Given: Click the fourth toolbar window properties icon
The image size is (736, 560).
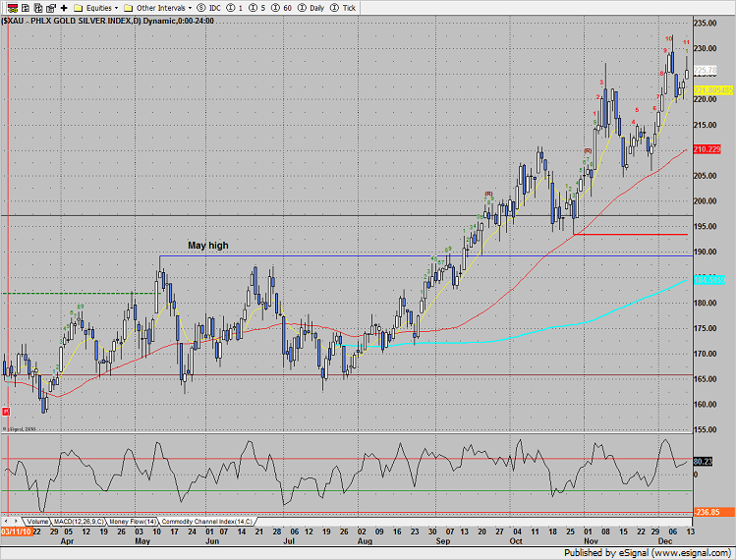Looking at the screenshot, I should pos(51,8).
